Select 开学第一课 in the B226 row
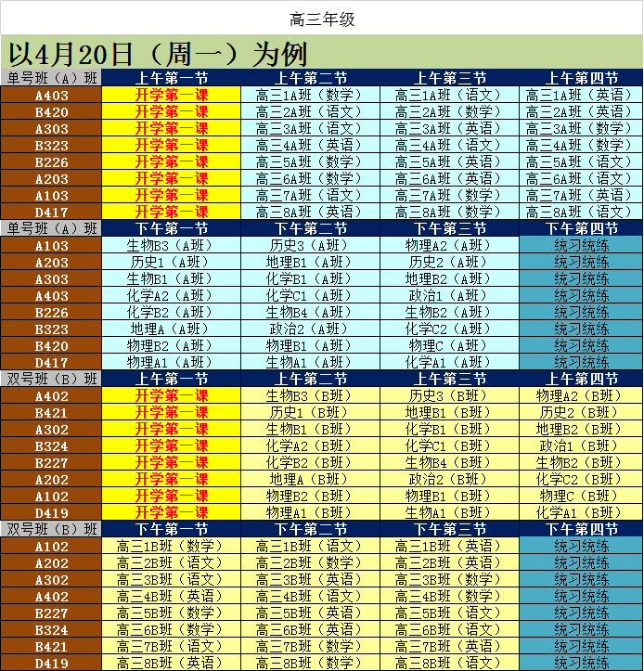This screenshot has width=644, height=671. 171,161
